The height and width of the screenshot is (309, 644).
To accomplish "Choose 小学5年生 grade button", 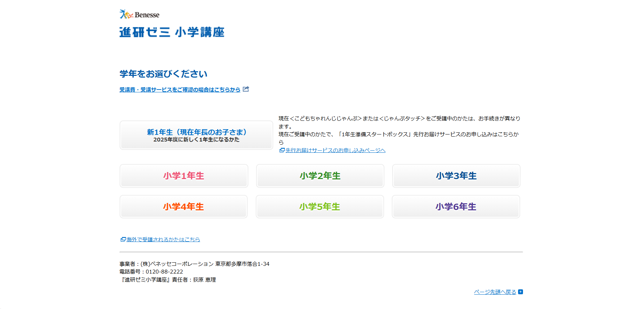I will (x=320, y=207).
